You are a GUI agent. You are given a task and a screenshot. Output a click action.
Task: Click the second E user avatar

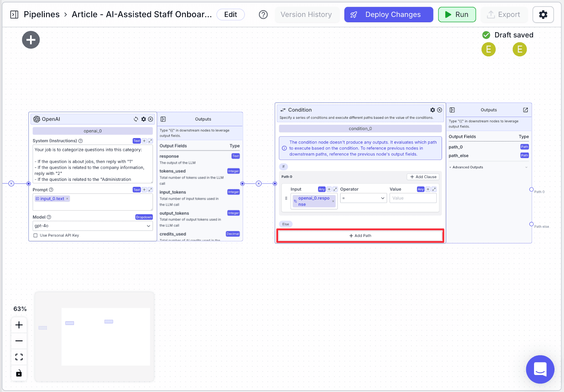(x=520, y=49)
